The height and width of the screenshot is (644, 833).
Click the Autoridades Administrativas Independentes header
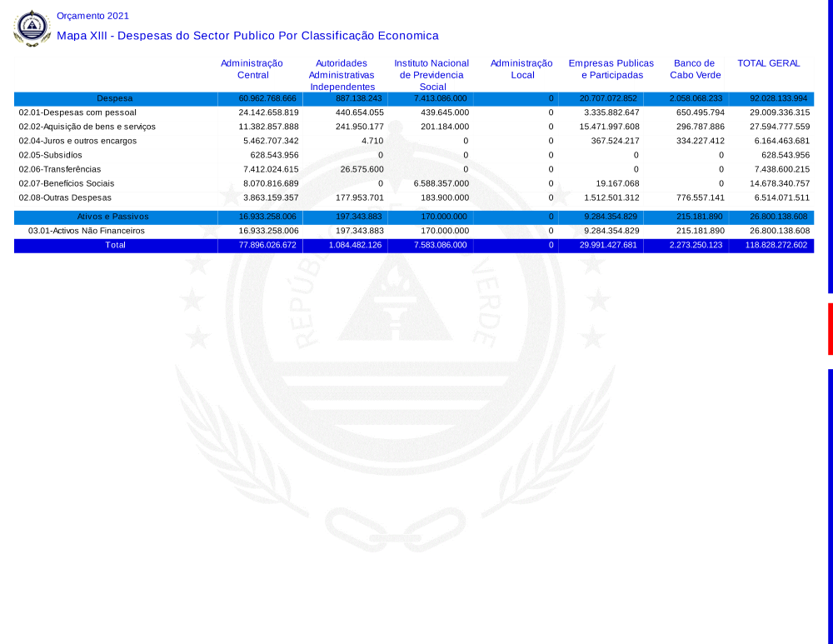point(342,75)
